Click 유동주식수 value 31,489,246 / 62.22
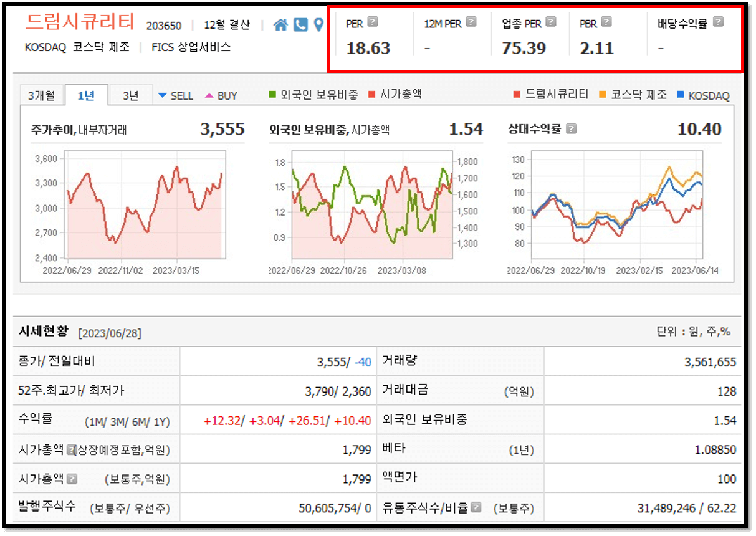 coord(687,509)
